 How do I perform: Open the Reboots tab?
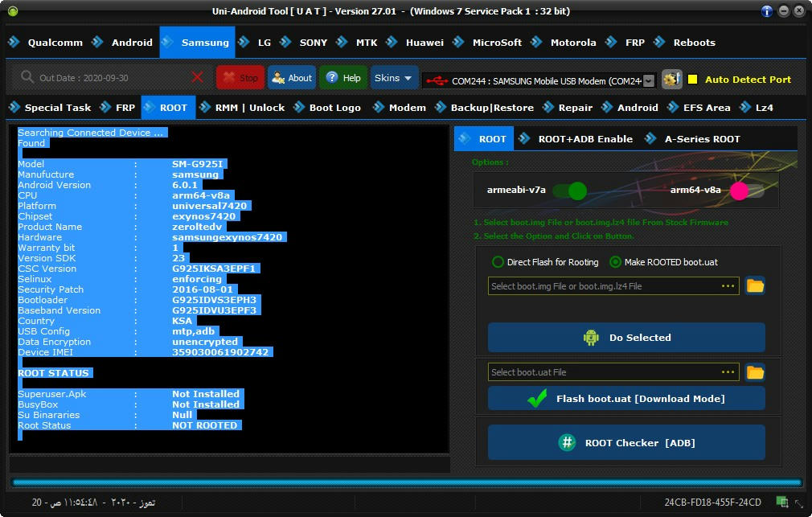(685, 43)
